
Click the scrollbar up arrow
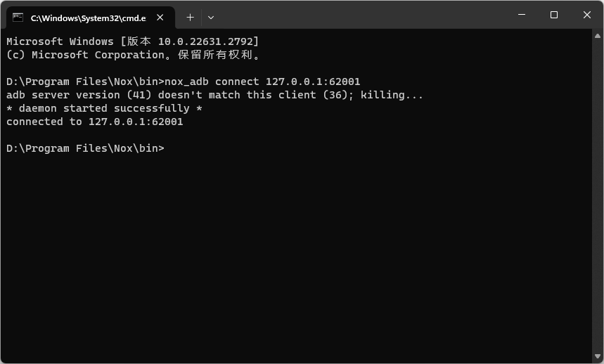(598, 36)
